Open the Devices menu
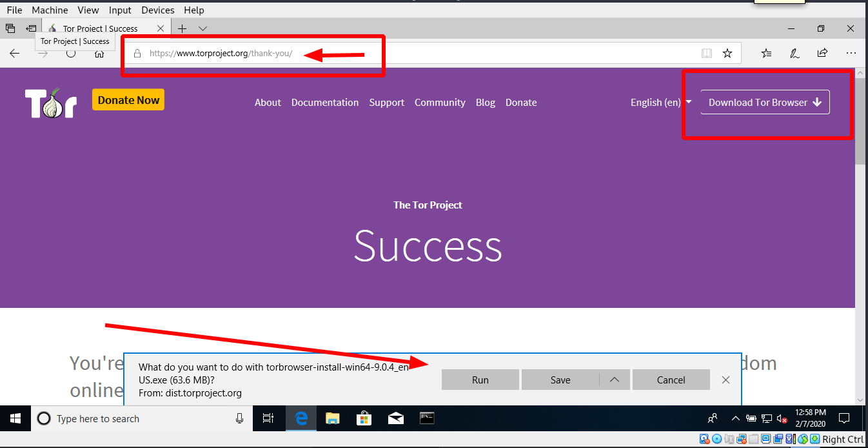Viewport: 868px width, 448px height. (158, 10)
